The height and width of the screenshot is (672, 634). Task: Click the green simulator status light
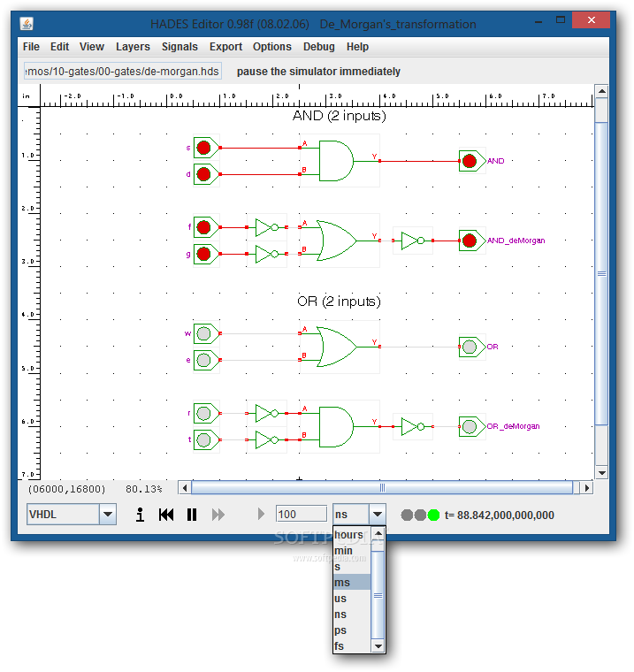pyautogui.click(x=433, y=515)
